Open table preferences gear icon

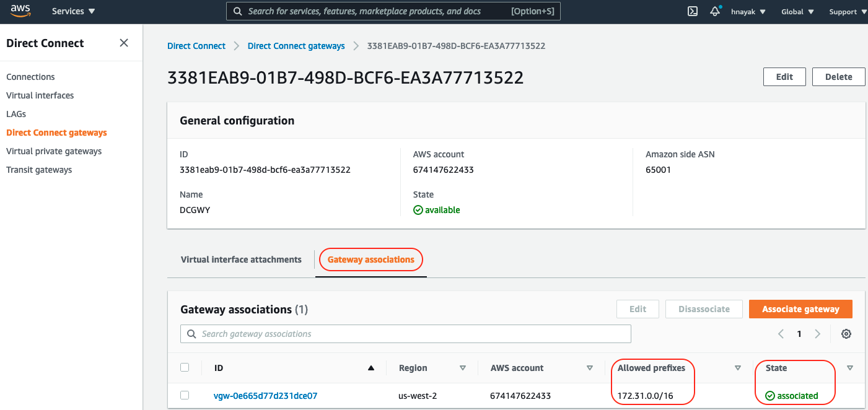(x=846, y=334)
